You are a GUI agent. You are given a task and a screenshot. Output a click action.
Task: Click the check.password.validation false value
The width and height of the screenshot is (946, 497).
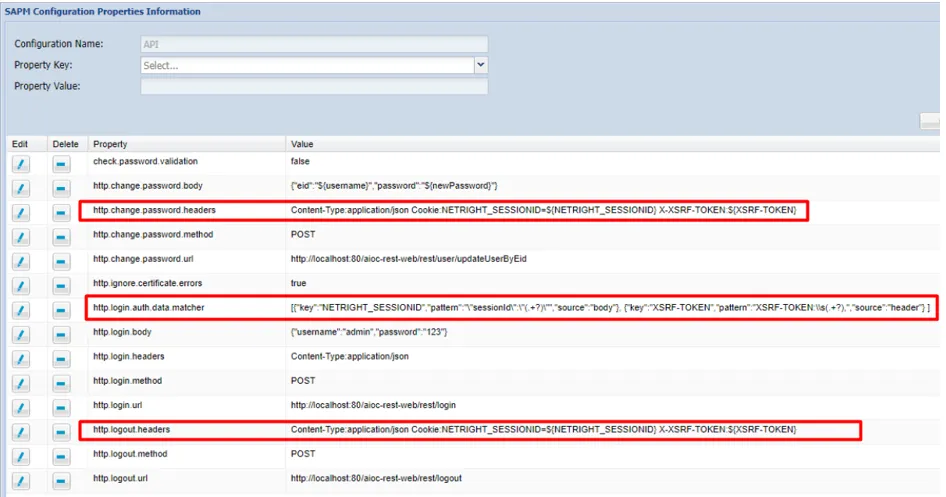[x=300, y=162]
